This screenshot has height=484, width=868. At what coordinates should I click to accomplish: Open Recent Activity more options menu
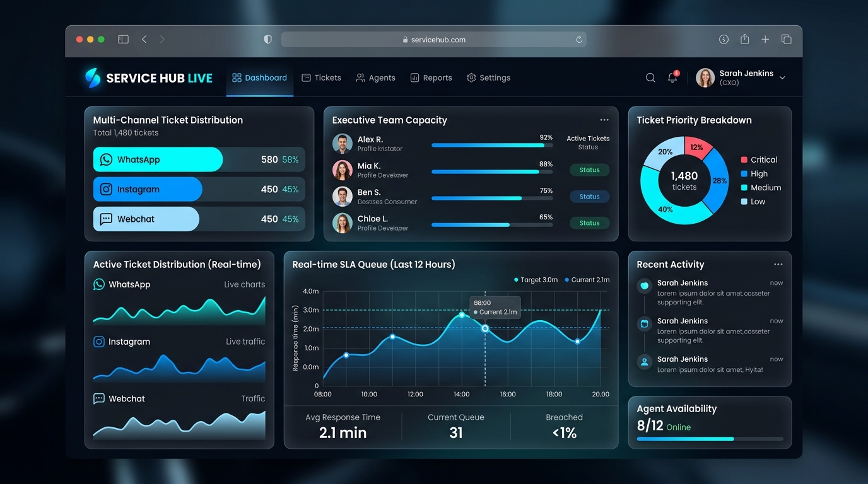778,265
